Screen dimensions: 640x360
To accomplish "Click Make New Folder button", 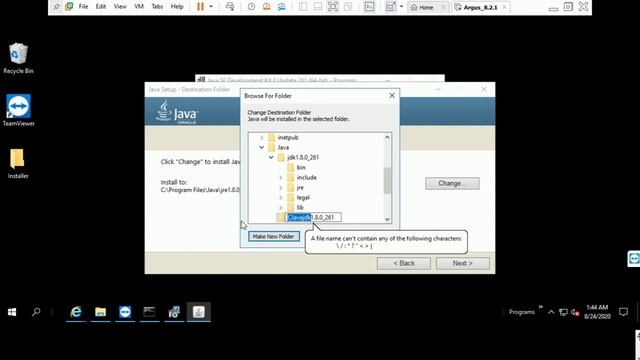I will point(273,236).
